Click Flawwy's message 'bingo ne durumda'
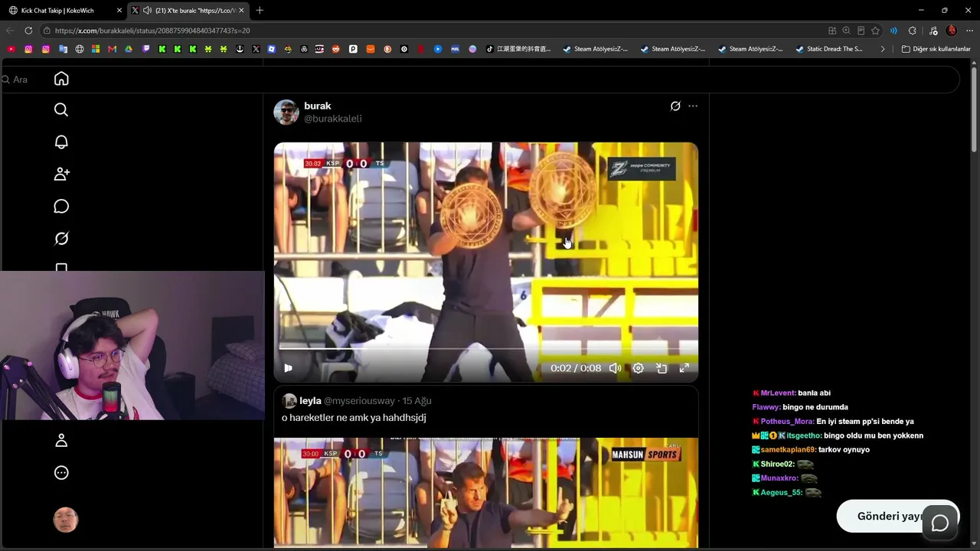This screenshot has height=551, width=980. coord(815,407)
